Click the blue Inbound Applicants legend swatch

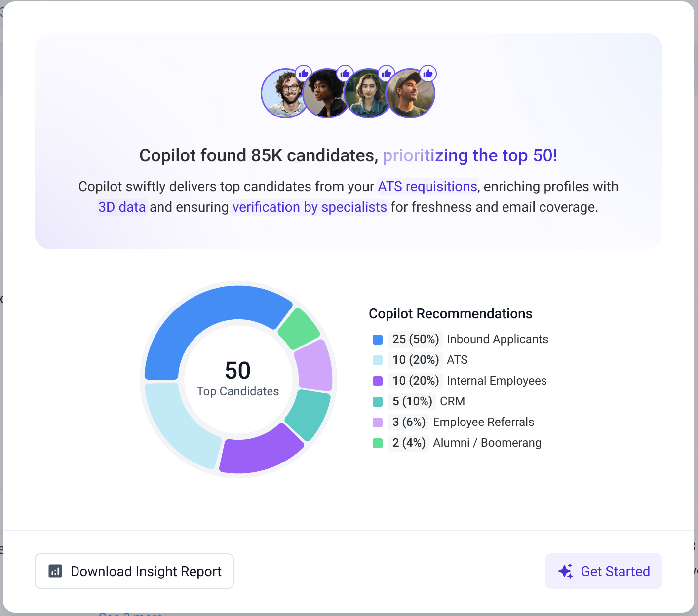378,340
